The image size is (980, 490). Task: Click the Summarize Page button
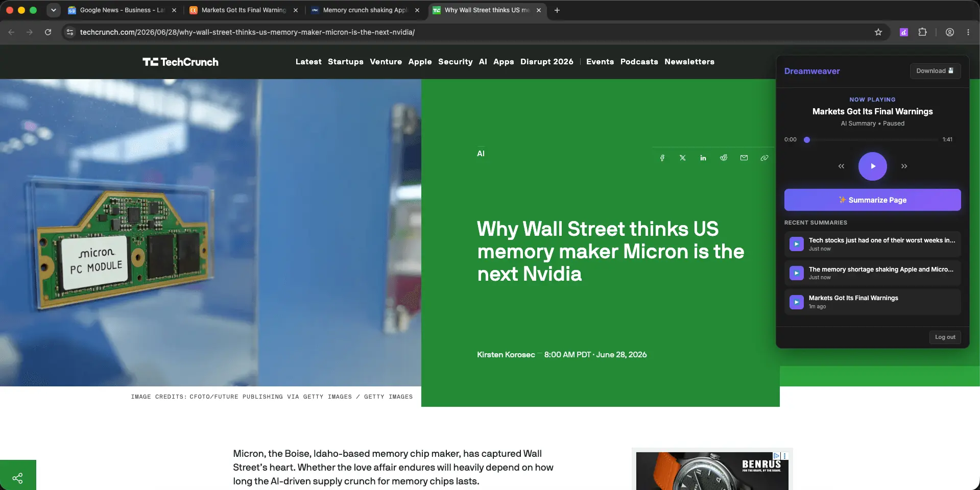(x=872, y=200)
